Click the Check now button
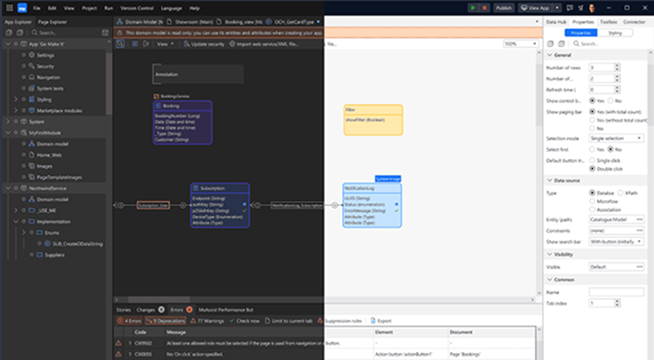Image resolution: width=654 pixels, height=360 pixels. (x=245, y=321)
